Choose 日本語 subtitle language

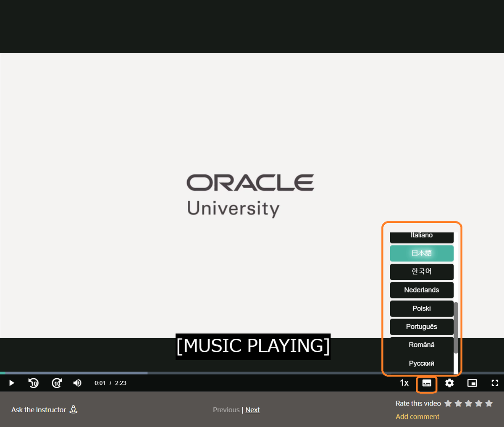422,253
